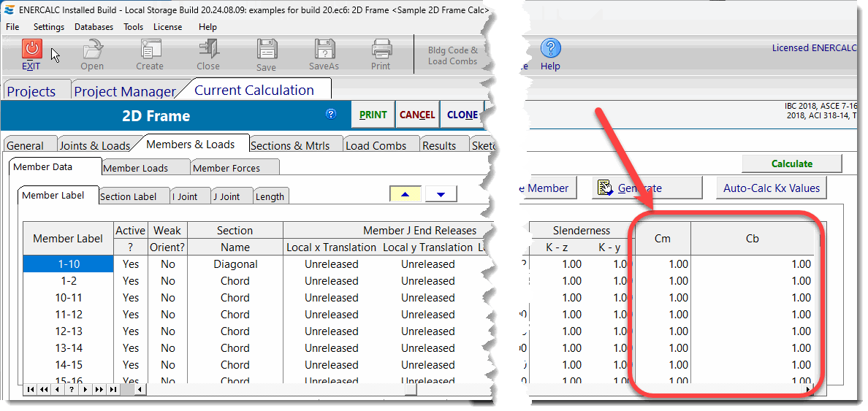The width and height of the screenshot is (868, 411).
Task: Click the Create toolbar icon
Action: tap(150, 49)
